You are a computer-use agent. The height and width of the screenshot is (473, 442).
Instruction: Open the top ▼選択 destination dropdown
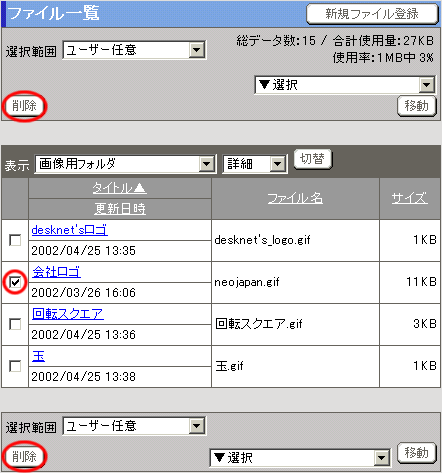coord(345,85)
